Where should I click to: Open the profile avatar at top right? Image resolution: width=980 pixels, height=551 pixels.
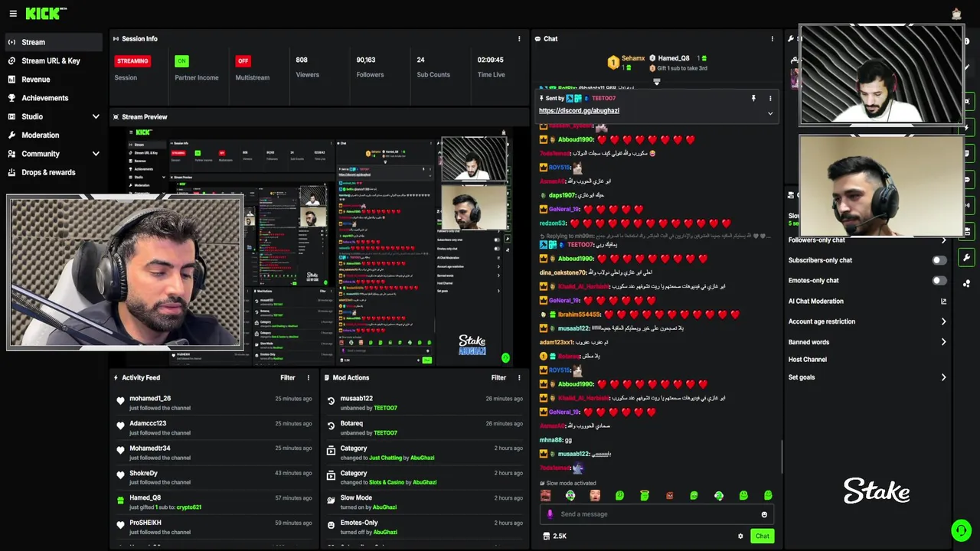(x=956, y=14)
